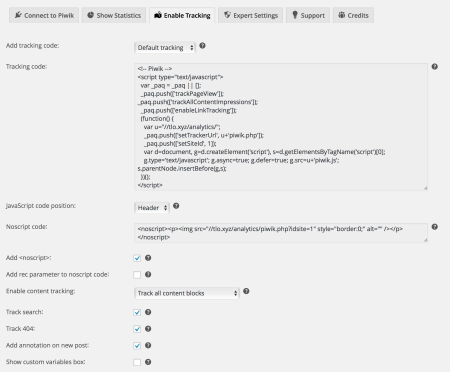This screenshot has height=372, width=450.
Task: Click help icon beside Tracking code textarea
Action: click(435, 67)
